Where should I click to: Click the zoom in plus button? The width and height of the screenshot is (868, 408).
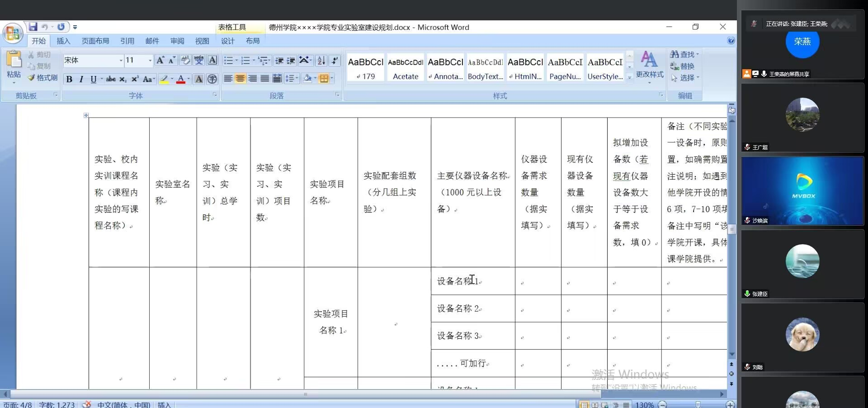pos(730,404)
